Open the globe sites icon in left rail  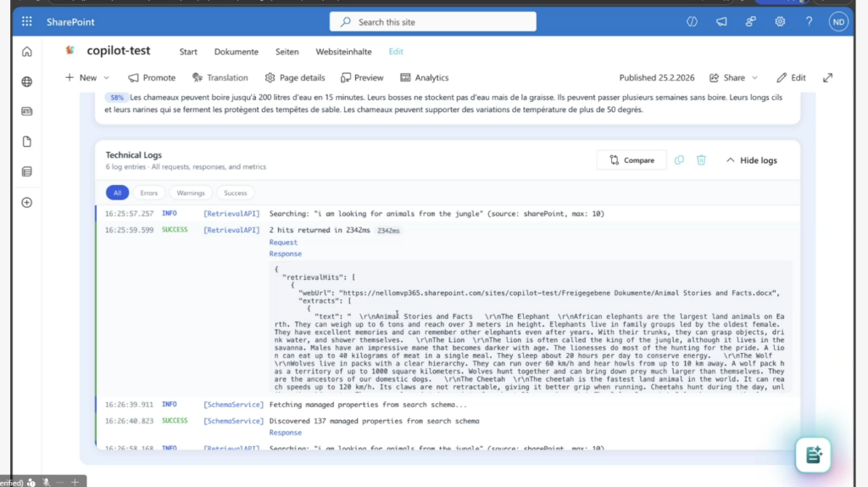coord(26,81)
